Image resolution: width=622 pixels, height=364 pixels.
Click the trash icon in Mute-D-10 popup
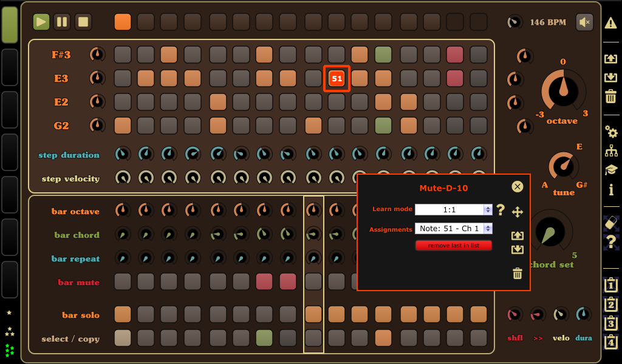pos(518,273)
